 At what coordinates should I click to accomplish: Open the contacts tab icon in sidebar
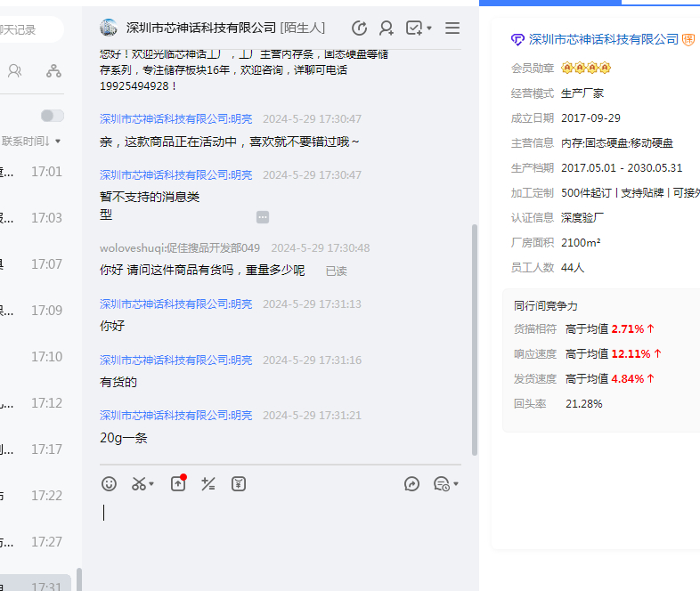pyautogui.click(x=15, y=70)
